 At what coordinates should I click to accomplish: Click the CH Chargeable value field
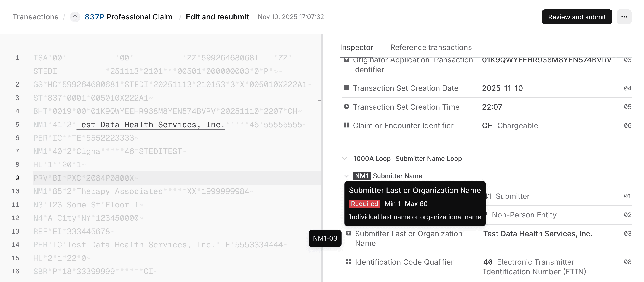click(510, 125)
